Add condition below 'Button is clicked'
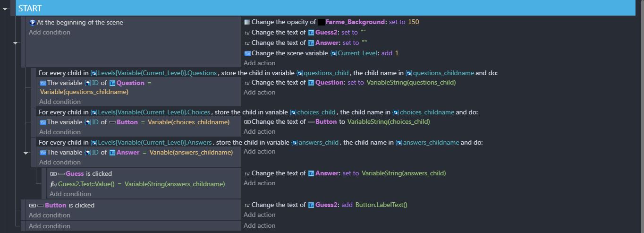The height and width of the screenshot is (233, 644). pos(49,216)
